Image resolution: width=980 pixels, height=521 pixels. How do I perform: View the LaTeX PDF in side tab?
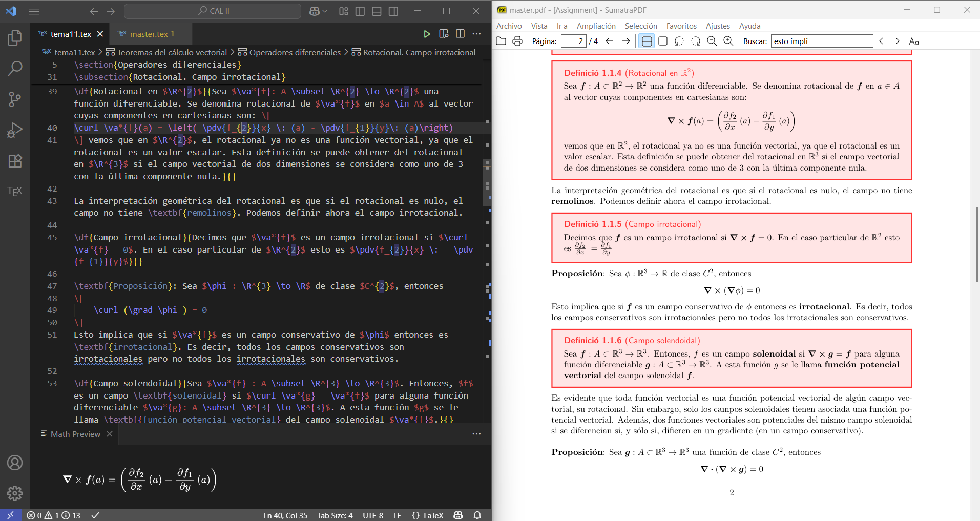[x=444, y=34]
